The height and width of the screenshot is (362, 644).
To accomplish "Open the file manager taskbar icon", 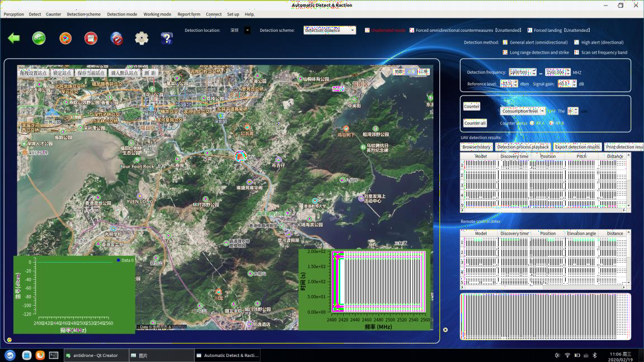I will pos(27,355).
